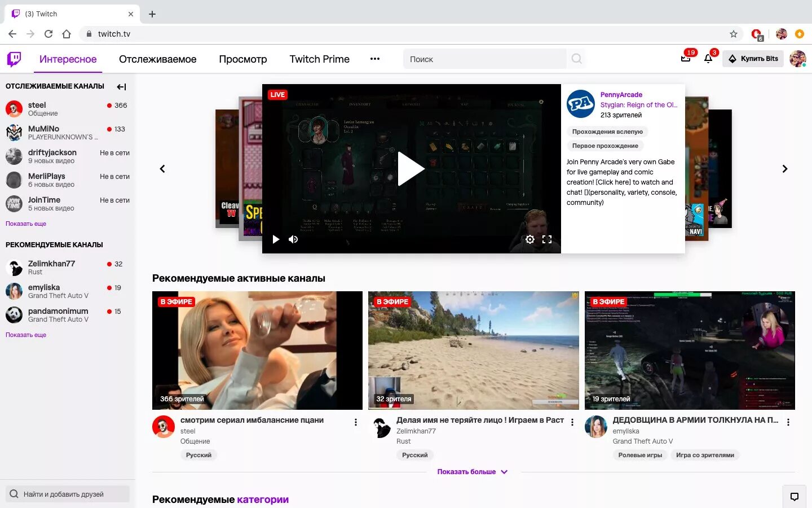
Task: Click the Купить Bits button
Action: click(x=753, y=59)
